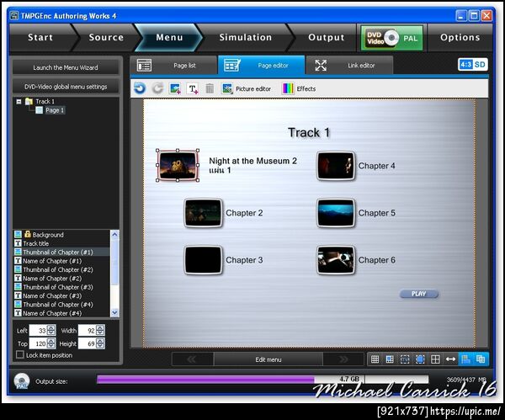Go to the Start step
This screenshot has height=420, width=505.
pos(40,37)
